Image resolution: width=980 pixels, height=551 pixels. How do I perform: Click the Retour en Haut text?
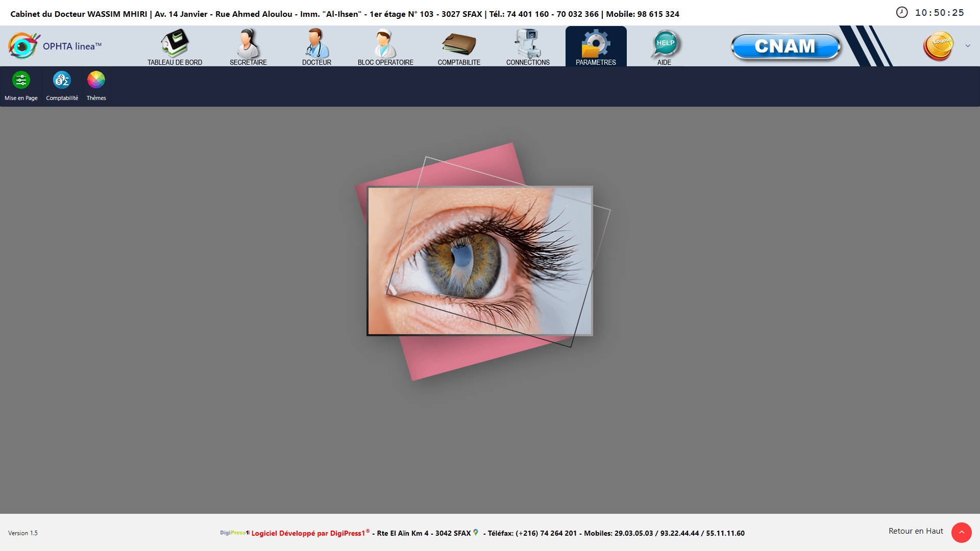916,531
